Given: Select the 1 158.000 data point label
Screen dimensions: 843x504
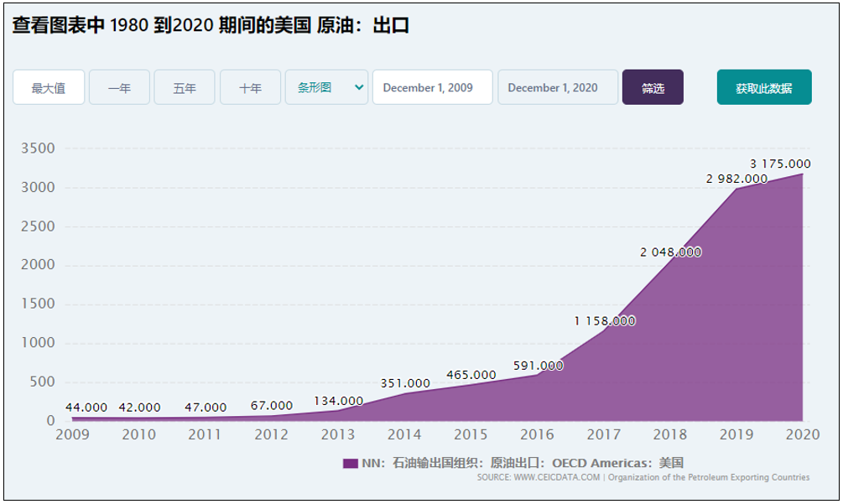Looking at the screenshot, I should click(x=605, y=320).
